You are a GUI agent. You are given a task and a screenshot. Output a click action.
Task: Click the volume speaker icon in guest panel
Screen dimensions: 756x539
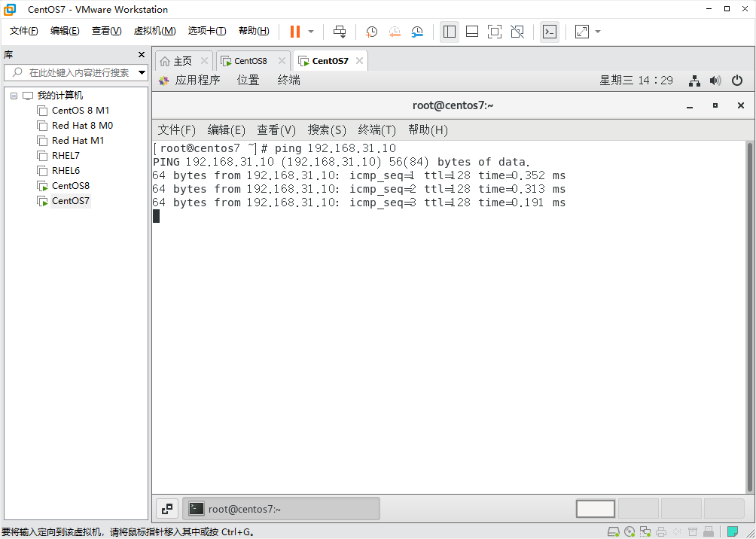pyautogui.click(x=715, y=81)
